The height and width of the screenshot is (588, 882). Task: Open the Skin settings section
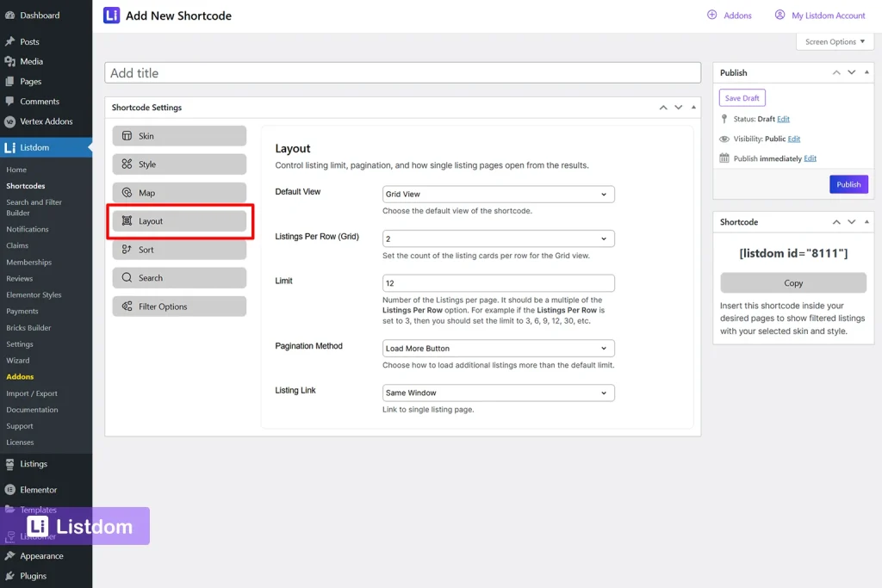click(178, 135)
